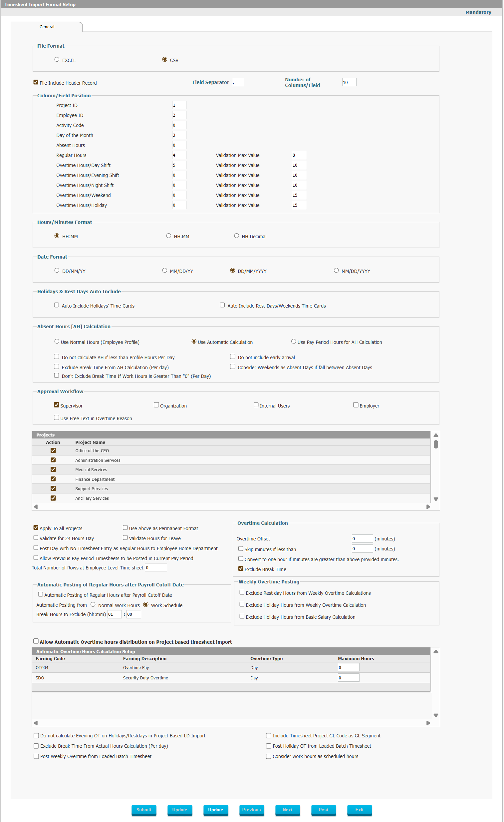Select the EXCEL file format option
Viewport: 504px width, 822px height.
[57, 59]
